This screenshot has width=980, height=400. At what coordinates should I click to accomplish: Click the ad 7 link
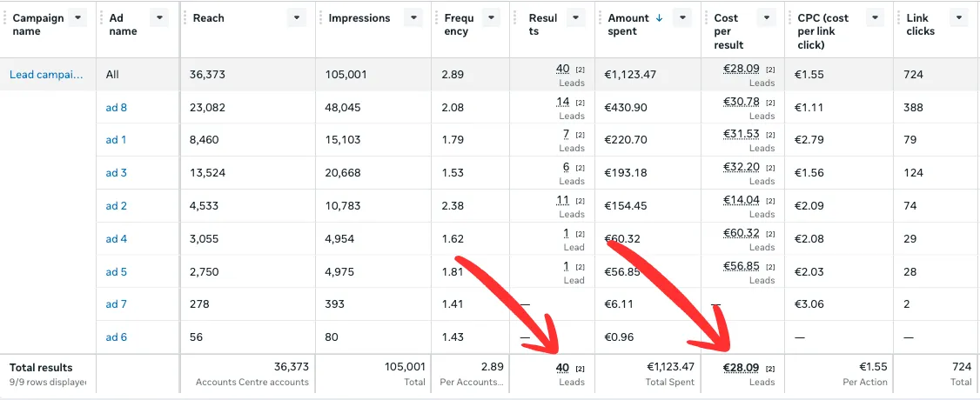click(x=117, y=304)
